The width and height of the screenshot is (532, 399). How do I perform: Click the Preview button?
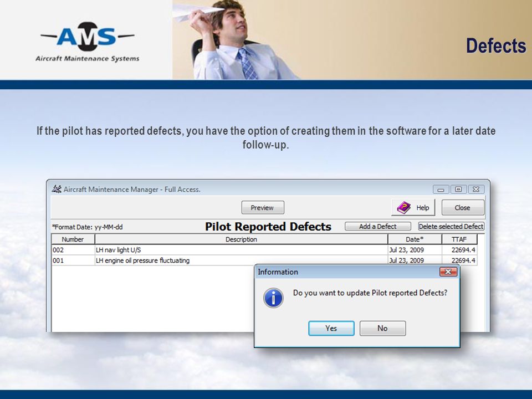tap(263, 208)
